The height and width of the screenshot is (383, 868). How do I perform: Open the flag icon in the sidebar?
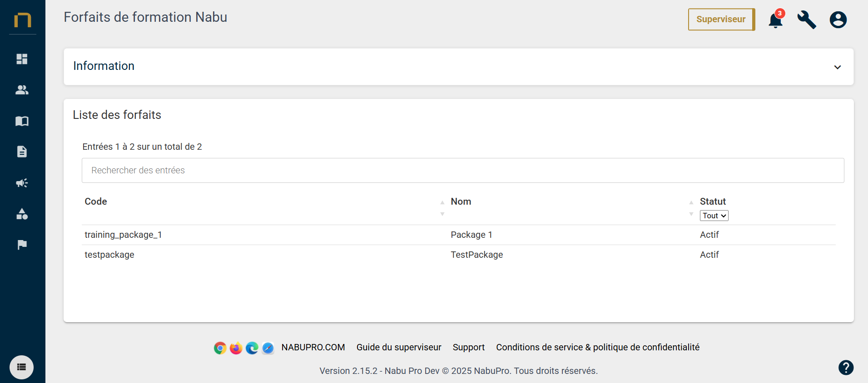[x=22, y=245]
